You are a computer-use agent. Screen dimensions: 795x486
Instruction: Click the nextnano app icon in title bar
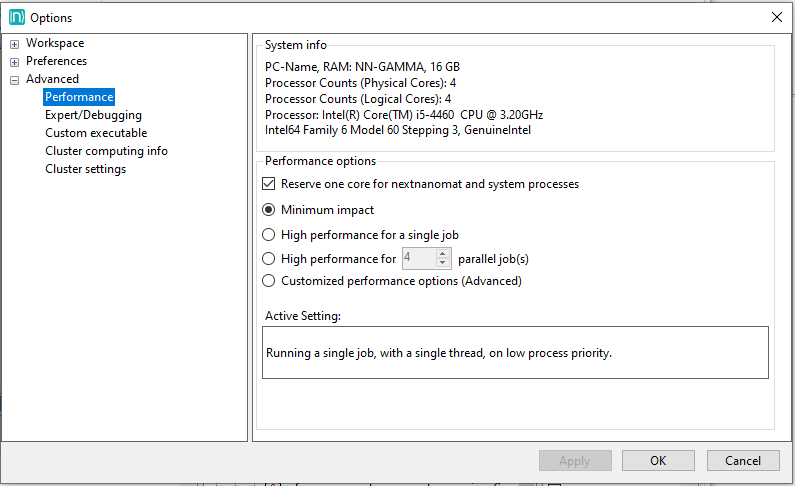click(17, 17)
